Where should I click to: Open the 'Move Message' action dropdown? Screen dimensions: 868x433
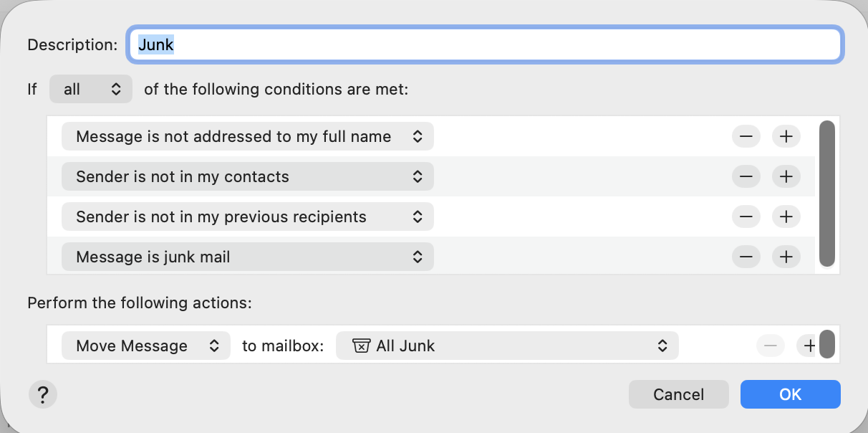tap(146, 346)
